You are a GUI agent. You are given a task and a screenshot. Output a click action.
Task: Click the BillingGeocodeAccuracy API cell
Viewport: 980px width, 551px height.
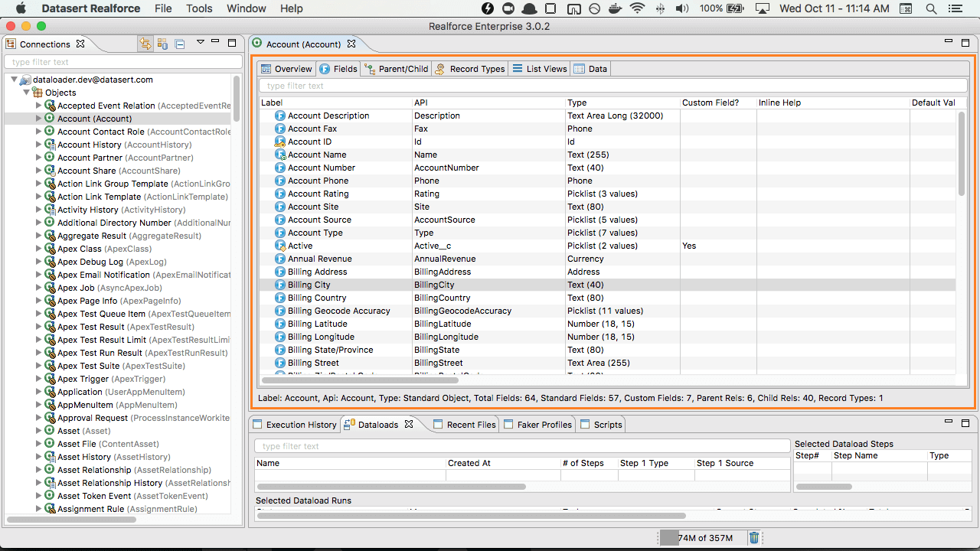462,311
